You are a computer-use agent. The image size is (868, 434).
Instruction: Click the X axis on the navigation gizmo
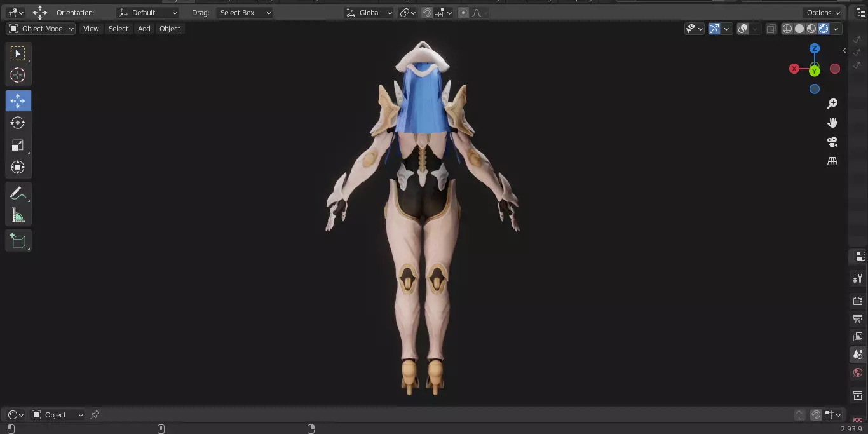tap(794, 69)
